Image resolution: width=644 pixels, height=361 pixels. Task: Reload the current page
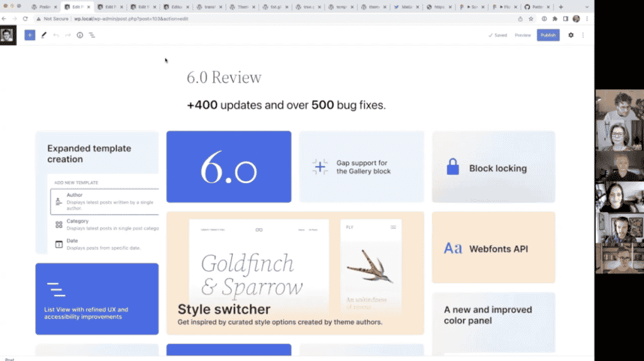(25, 19)
